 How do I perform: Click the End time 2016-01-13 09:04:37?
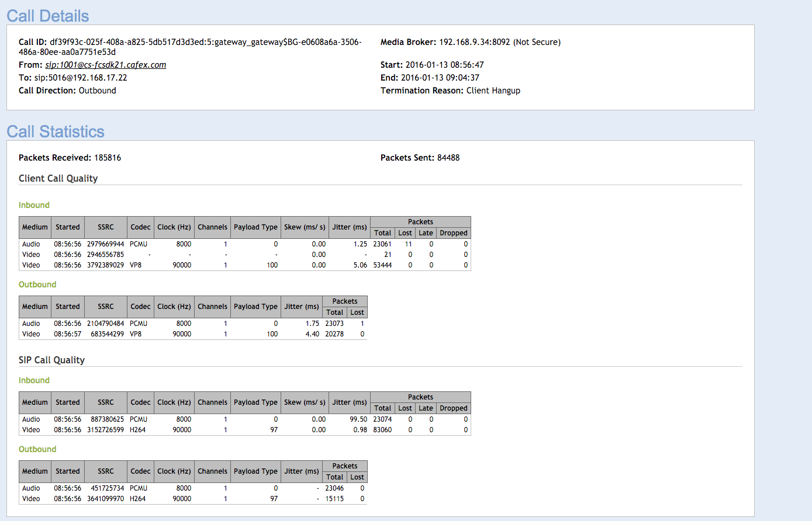click(440, 78)
